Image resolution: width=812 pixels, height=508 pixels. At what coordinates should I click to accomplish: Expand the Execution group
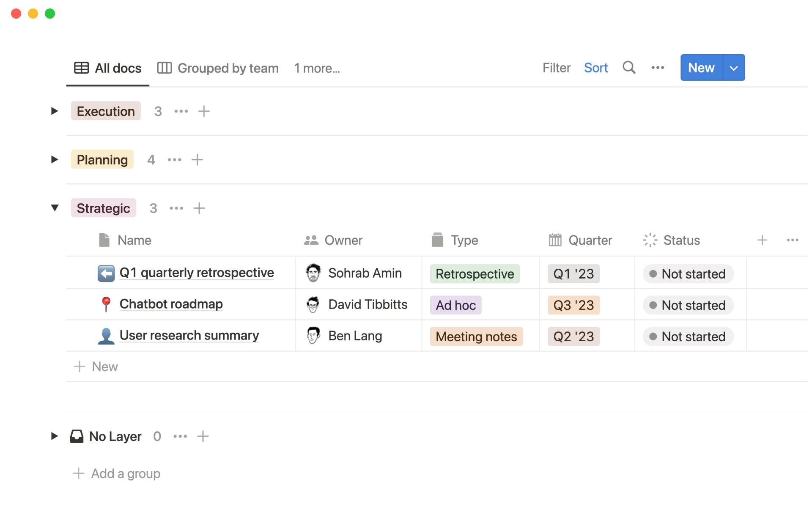[x=55, y=111]
